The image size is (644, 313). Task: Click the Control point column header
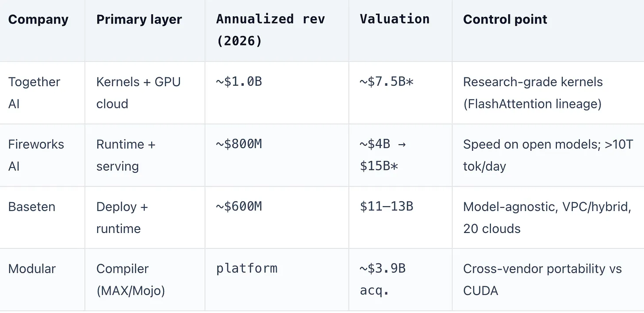coord(505,19)
